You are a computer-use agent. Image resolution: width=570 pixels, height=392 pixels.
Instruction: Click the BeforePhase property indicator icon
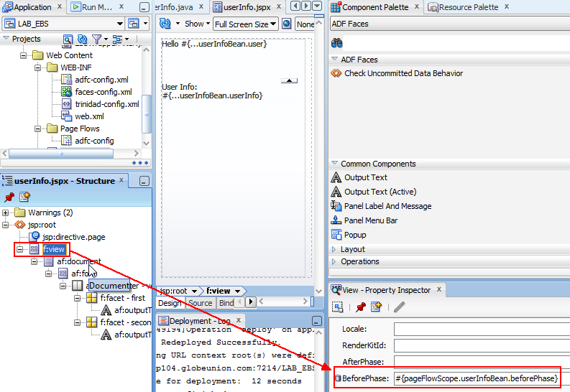pyautogui.click(x=338, y=378)
